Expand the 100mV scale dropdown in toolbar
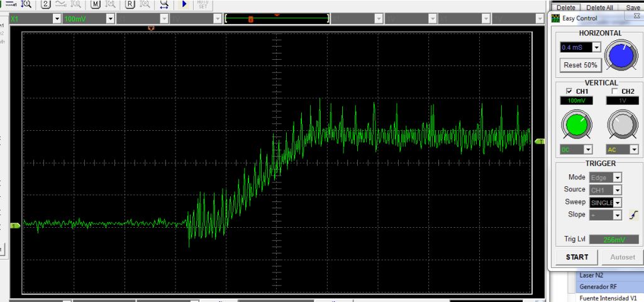The height and width of the screenshot is (302, 644). click(x=110, y=20)
